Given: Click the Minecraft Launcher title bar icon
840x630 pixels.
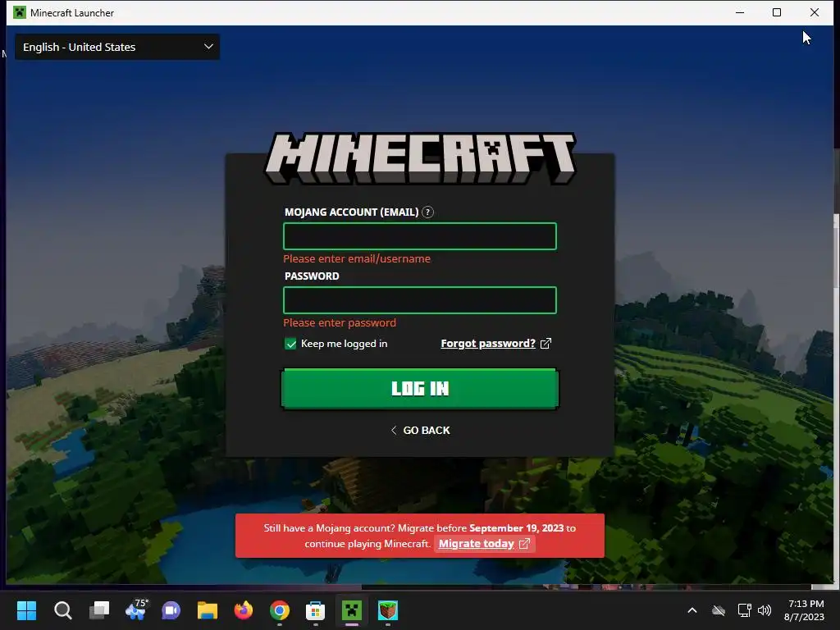Looking at the screenshot, I should click(20, 12).
